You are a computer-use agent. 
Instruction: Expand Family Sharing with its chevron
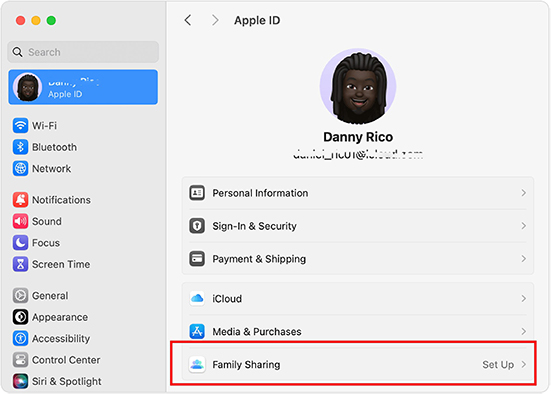[524, 364]
